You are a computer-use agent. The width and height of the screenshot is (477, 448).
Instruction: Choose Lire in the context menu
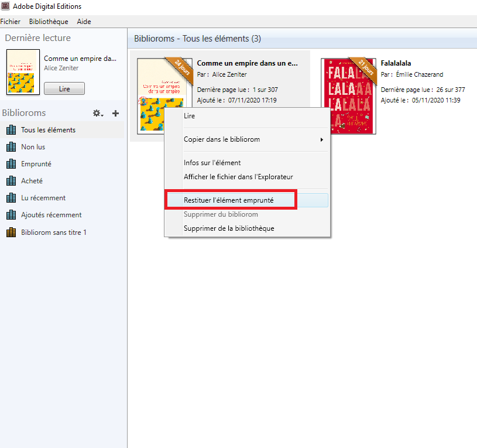247,116
